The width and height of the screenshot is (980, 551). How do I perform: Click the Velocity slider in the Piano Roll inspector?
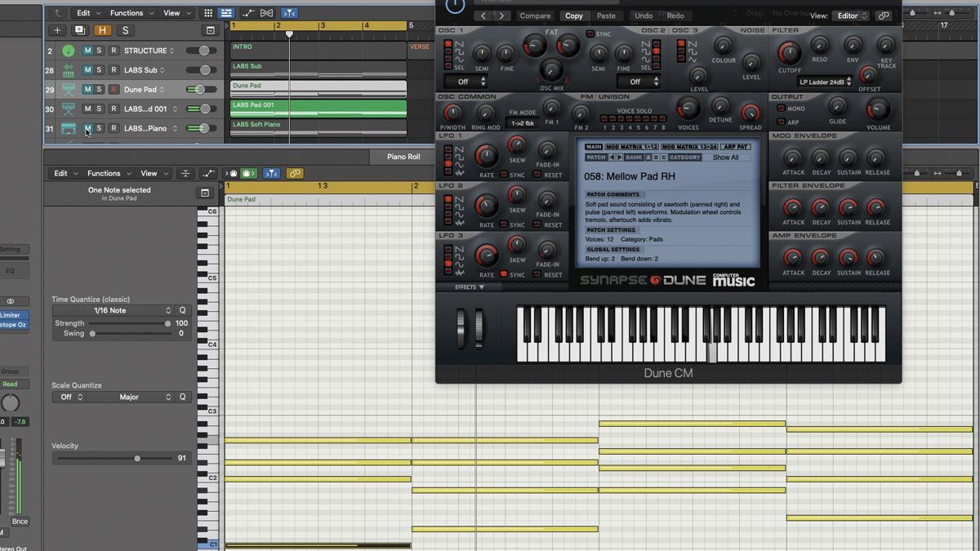click(x=136, y=458)
